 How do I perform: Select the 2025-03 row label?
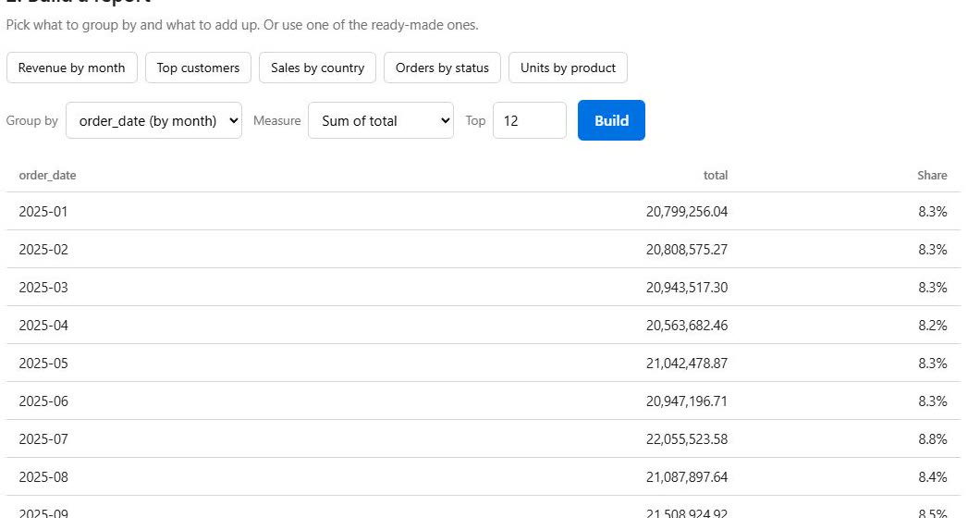[x=43, y=287]
